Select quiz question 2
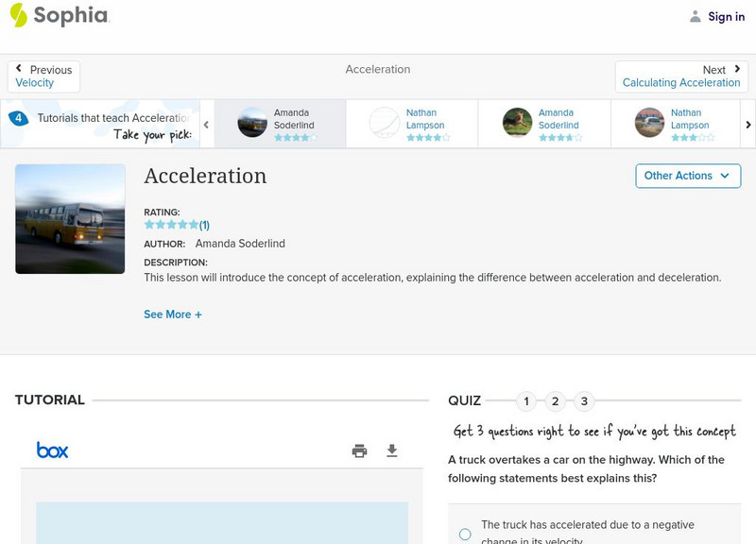 [x=556, y=401]
